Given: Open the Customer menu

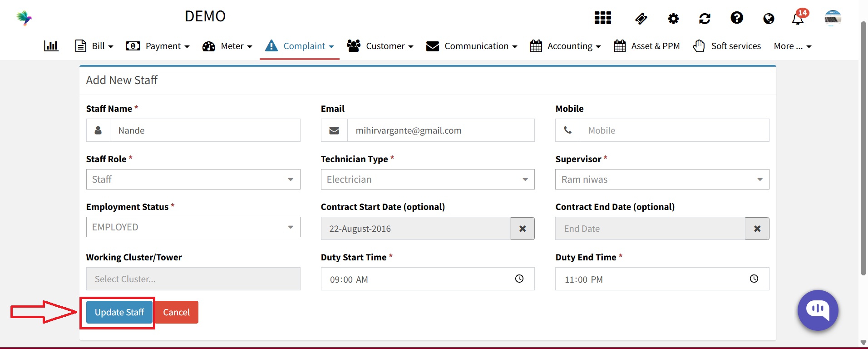Looking at the screenshot, I should coord(380,46).
